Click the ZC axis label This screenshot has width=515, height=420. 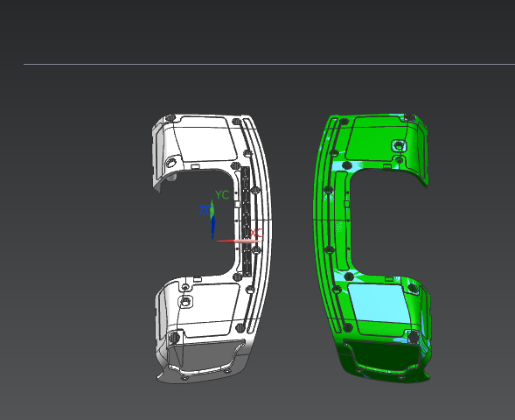(x=205, y=210)
